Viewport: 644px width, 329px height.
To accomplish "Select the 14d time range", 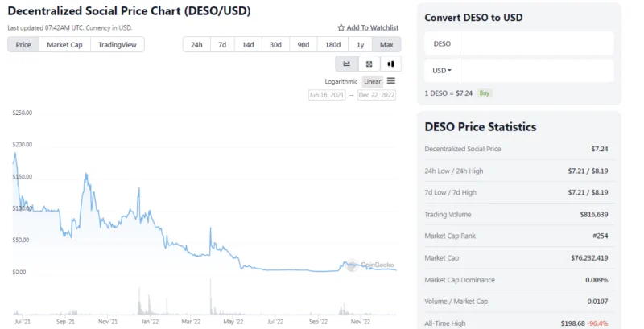I will 248,45.
